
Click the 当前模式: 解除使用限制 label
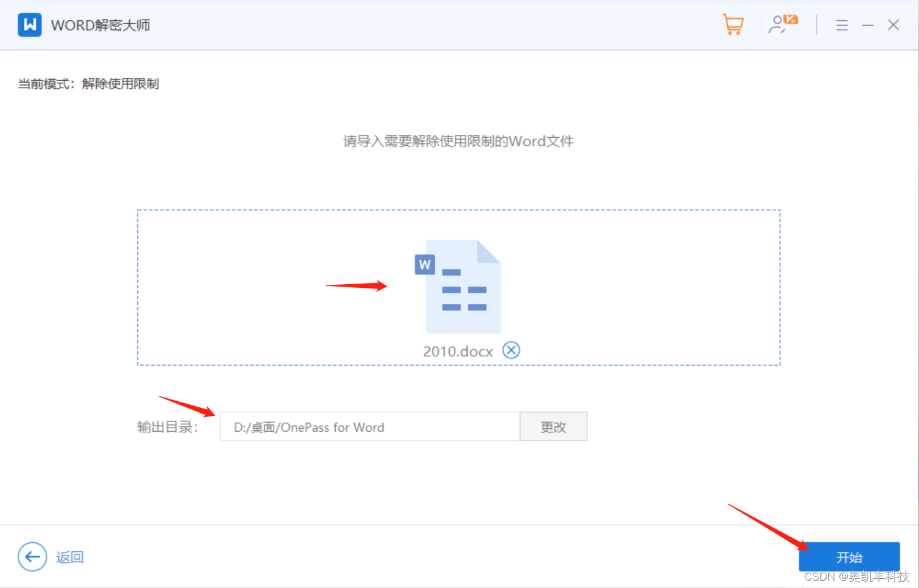point(88,84)
